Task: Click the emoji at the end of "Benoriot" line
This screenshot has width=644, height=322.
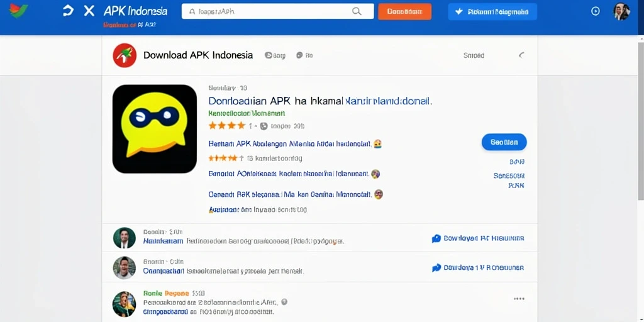Action: [x=375, y=174]
